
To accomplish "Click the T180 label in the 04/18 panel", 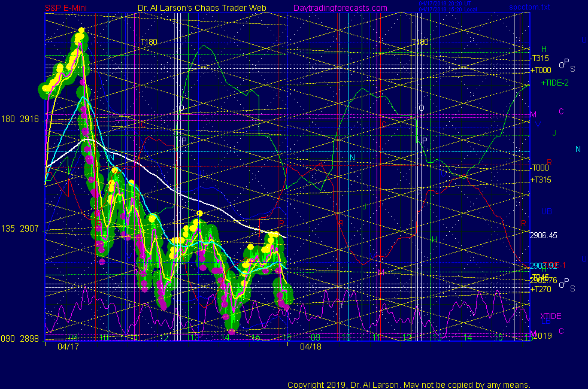I will pos(420,42).
